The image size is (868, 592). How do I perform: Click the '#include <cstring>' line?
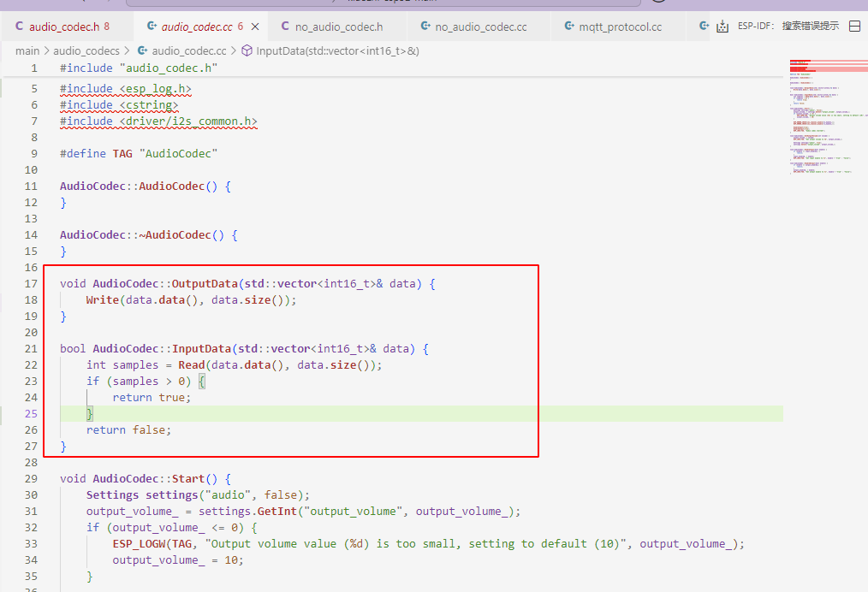coord(119,105)
